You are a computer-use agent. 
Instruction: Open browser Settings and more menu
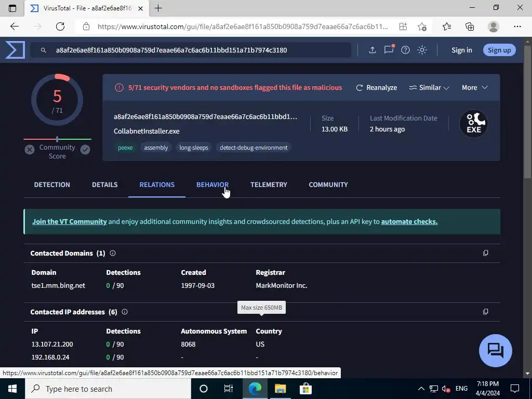517,26
